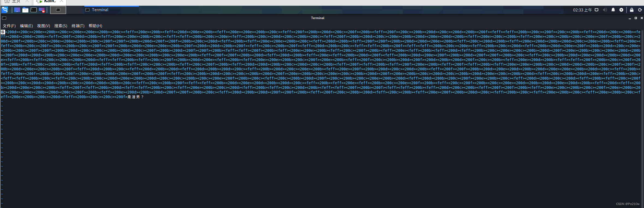
Task: Click the terminal window menu icon
Action: pyautogui.click(x=4, y=18)
